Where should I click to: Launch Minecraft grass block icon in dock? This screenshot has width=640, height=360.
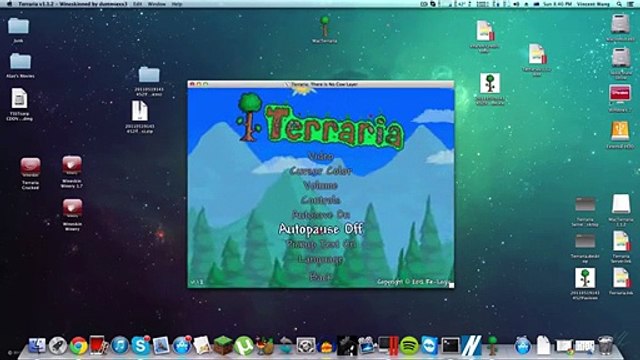click(x=223, y=346)
